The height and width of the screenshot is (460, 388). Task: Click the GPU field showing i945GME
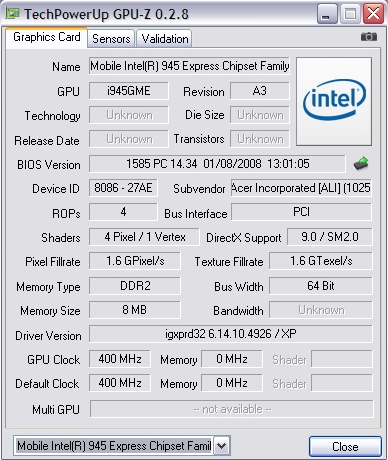point(129,91)
